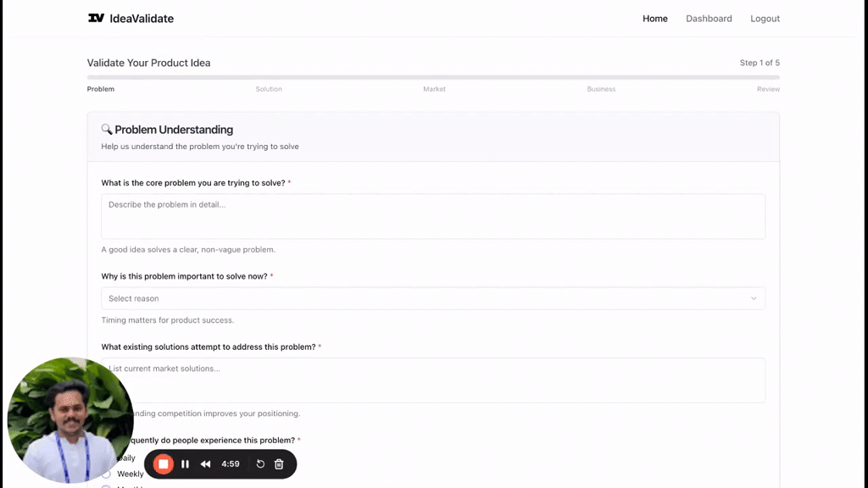Focus the existing market solutions textarea
The width and height of the screenshot is (868, 488).
[433, 380]
